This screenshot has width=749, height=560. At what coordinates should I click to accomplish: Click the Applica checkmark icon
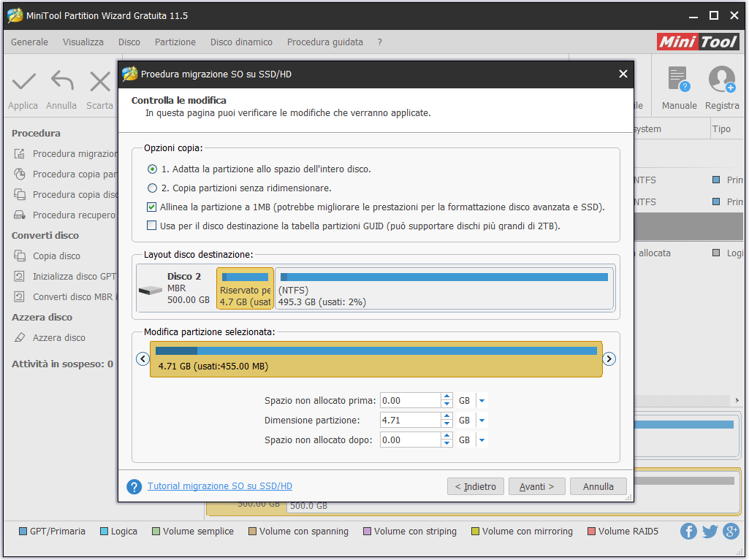[x=23, y=81]
